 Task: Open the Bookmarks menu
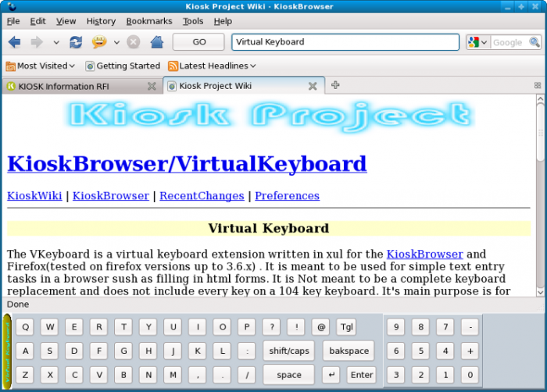click(149, 21)
